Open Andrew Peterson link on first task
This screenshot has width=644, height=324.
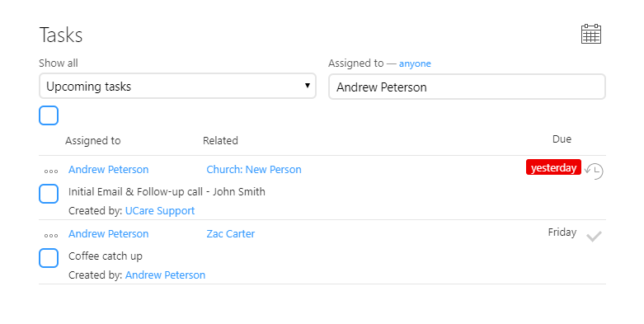click(108, 170)
